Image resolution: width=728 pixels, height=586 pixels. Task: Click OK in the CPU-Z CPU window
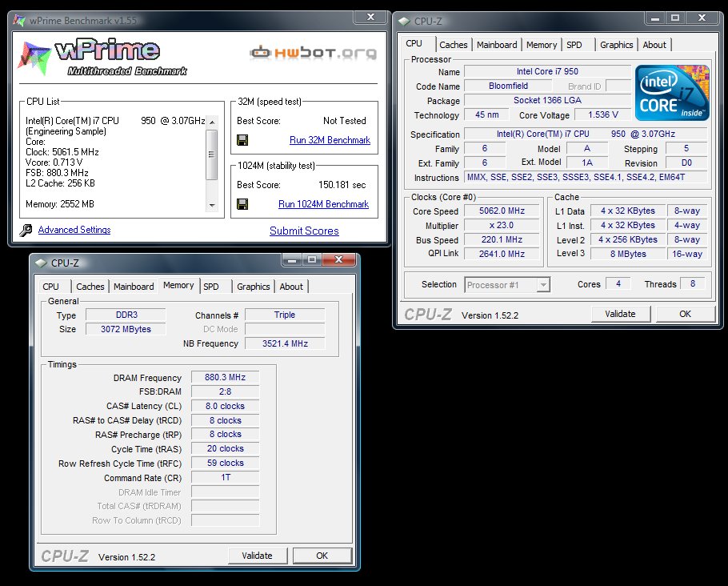[x=686, y=314]
